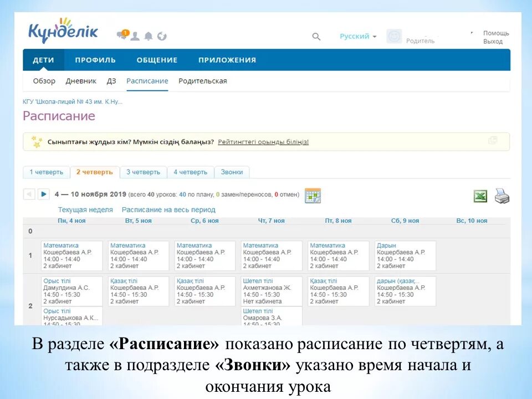Expand the dropdown arrow near Помощь
Image resolution: width=532 pixels, height=399 pixels.
[x=470, y=32]
